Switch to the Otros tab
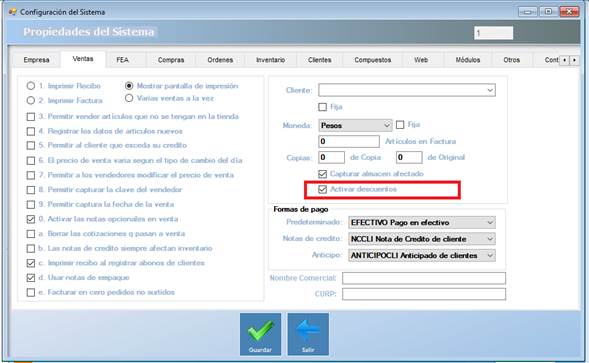 [512, 60]
